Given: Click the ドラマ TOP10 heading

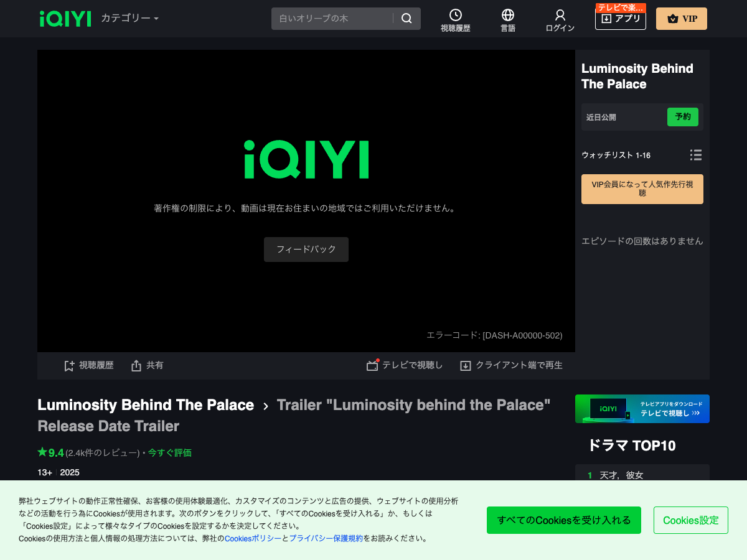Looking at the screenshot, I should [x=632, y=446].
